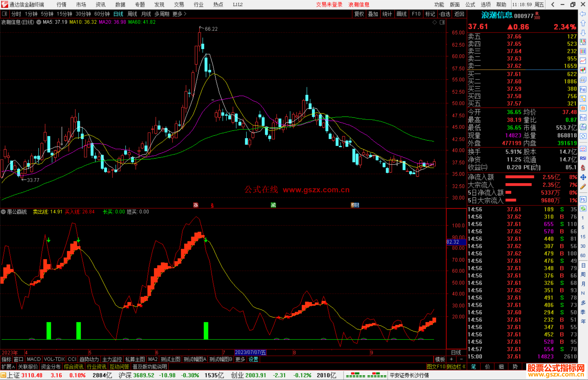588x380 pixels.
Task: Click the 2023/07/07/五 date marker on the timeline
Action: pyautogui.click(x=250, y=352)
